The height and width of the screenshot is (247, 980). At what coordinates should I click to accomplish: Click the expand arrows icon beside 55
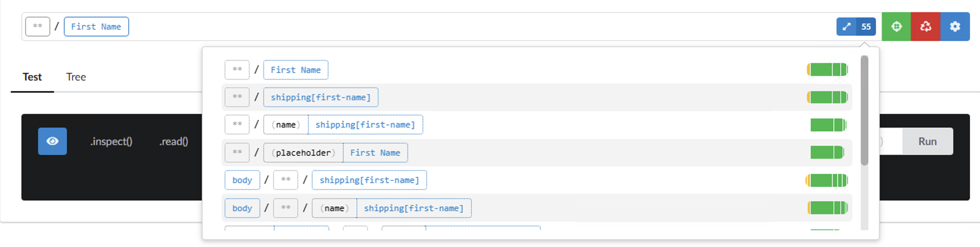click(846, 27)
